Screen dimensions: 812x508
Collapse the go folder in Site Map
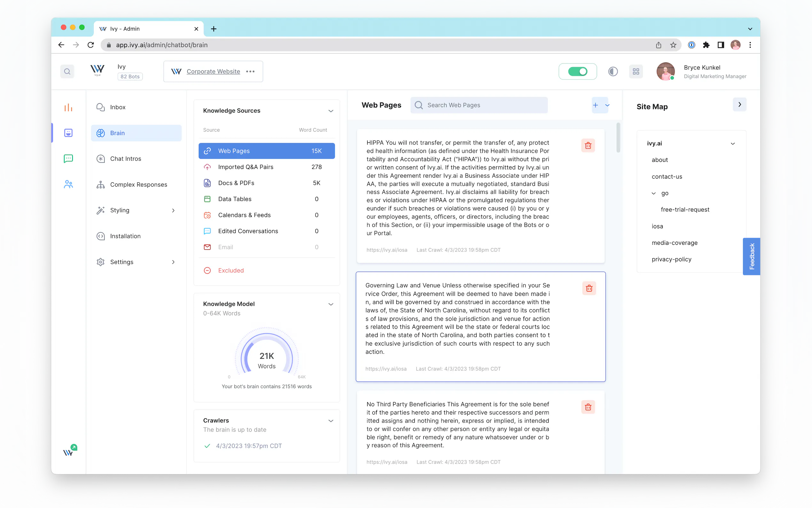click(653, 193)
